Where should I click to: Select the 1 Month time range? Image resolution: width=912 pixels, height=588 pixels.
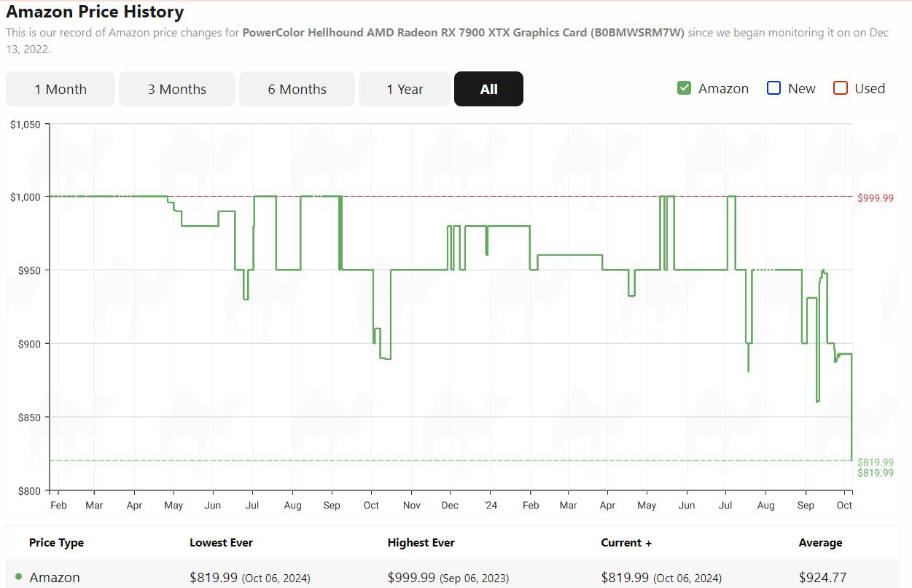(61, 89)
